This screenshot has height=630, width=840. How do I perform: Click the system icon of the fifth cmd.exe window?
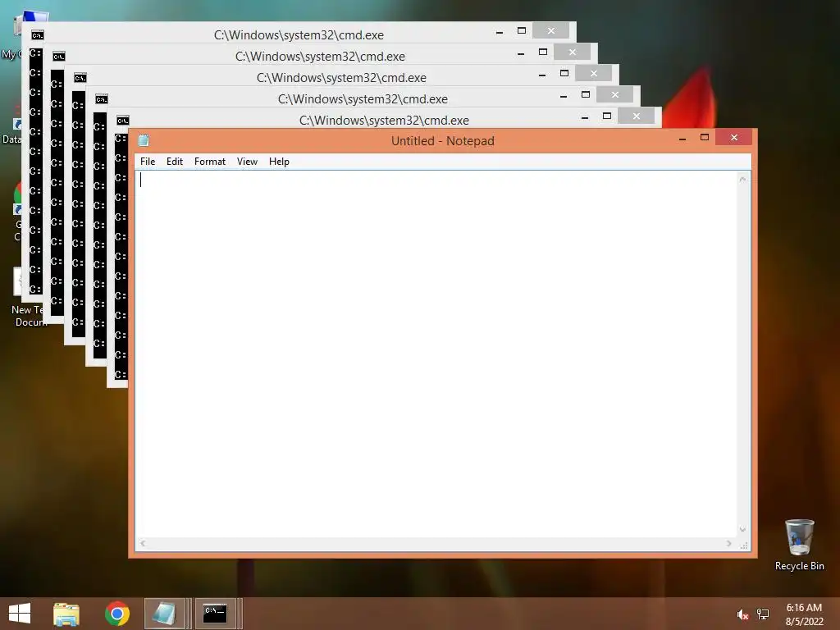[123, 121]
